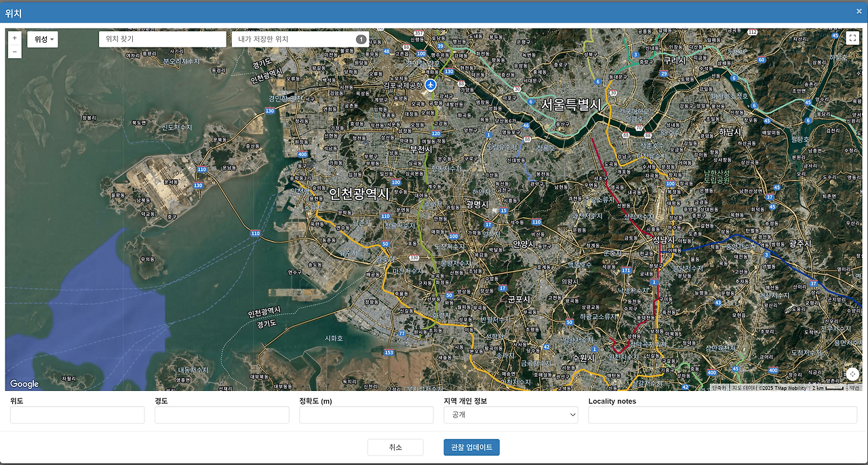Focus the Locality notes input
The width and height of the screenshot is (868, 465).
723,415
